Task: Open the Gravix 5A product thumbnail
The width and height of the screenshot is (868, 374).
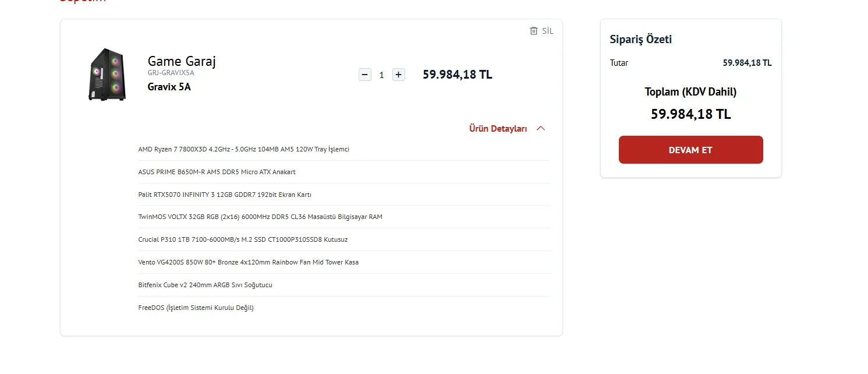Action: click(107, 75)
